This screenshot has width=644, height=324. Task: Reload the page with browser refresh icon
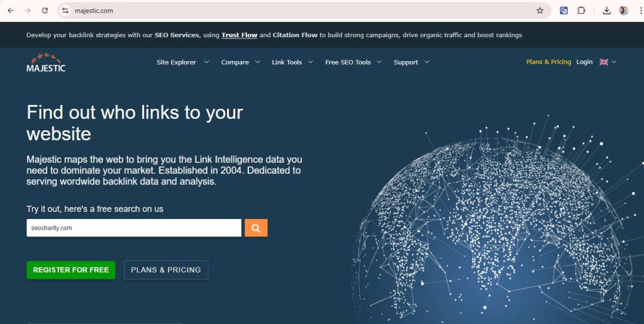point(45,11)
